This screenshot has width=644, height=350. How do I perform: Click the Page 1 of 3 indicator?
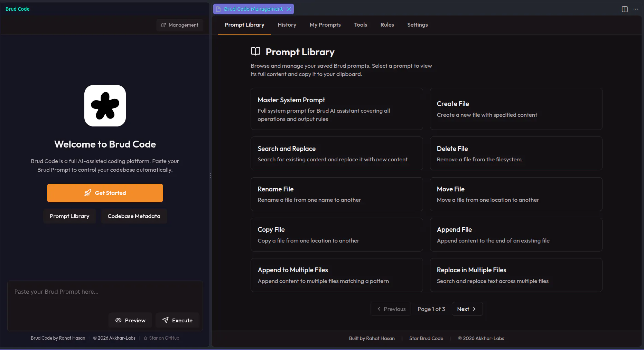431,309
